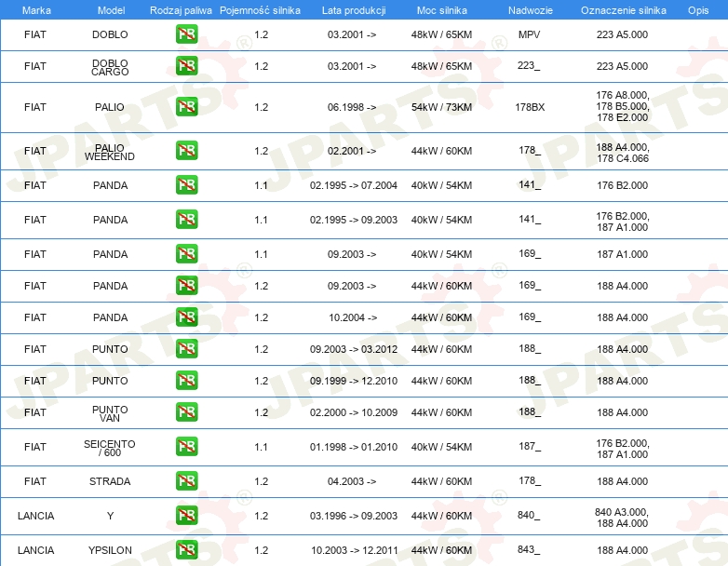The height and width of the screenshot is (566, 728).
Task: Click the 54kW / 73KM power cell
Action: tap(441, 107)
